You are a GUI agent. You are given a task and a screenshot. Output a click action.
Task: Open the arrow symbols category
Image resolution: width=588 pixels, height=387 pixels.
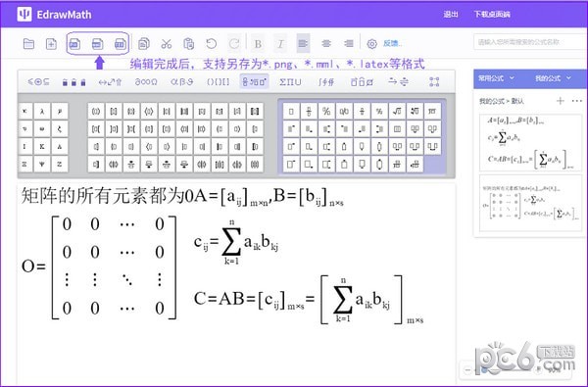(x=110, y=81)
